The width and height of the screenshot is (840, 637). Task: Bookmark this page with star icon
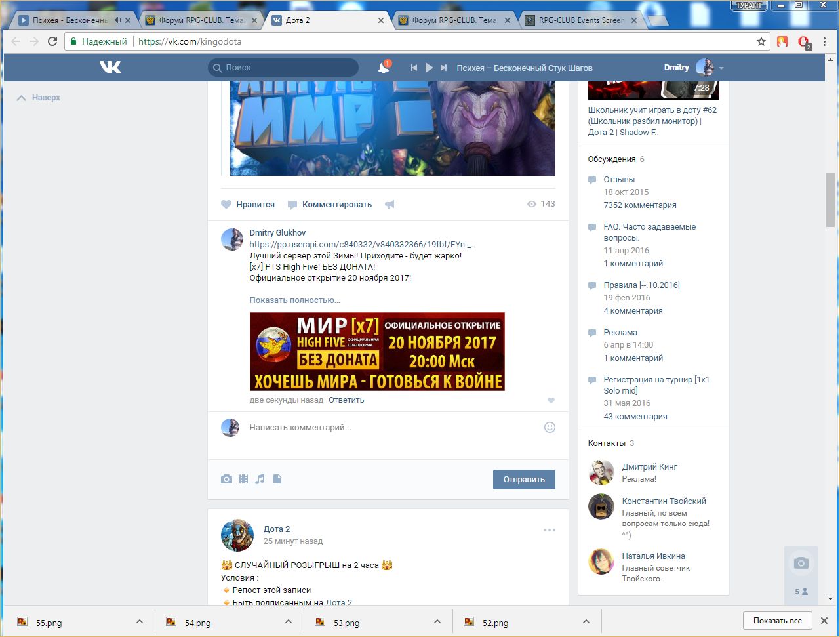click(x=761, y=41)
